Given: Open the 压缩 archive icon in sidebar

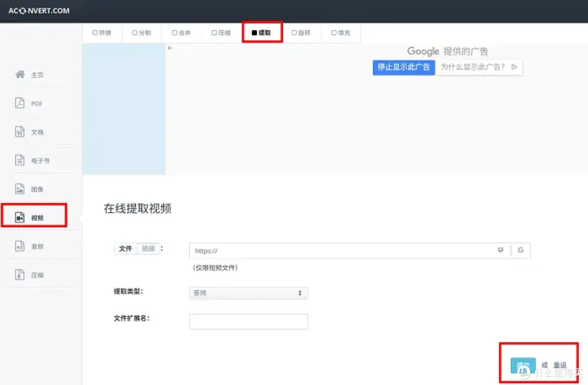Looking at the screenshot, I should (x=20, y=275).
